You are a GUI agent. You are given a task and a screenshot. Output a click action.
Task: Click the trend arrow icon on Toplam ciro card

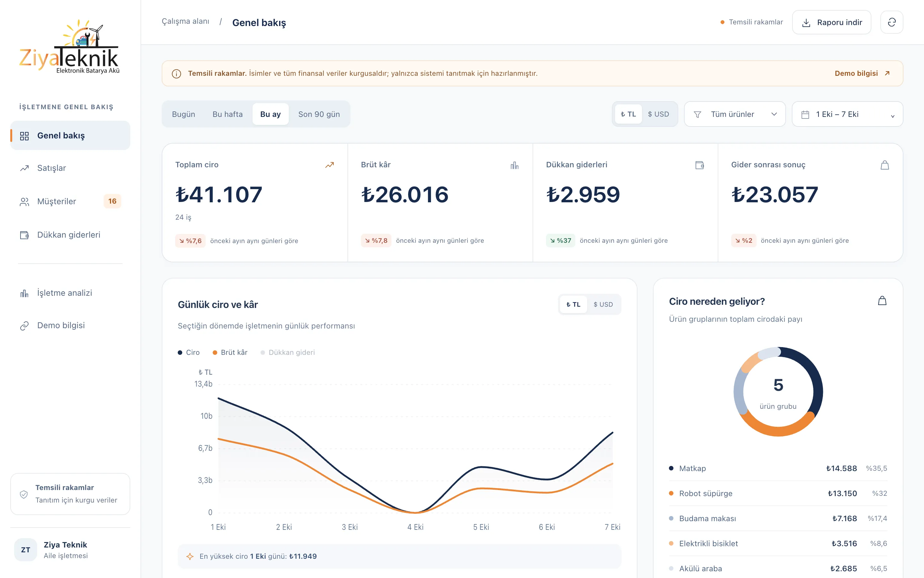[x=329, y=165]
